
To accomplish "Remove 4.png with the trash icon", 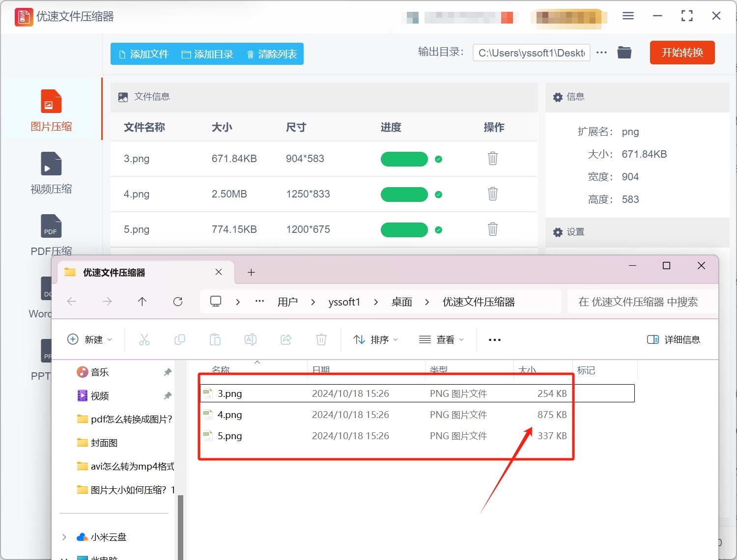I will pos(492,194).
